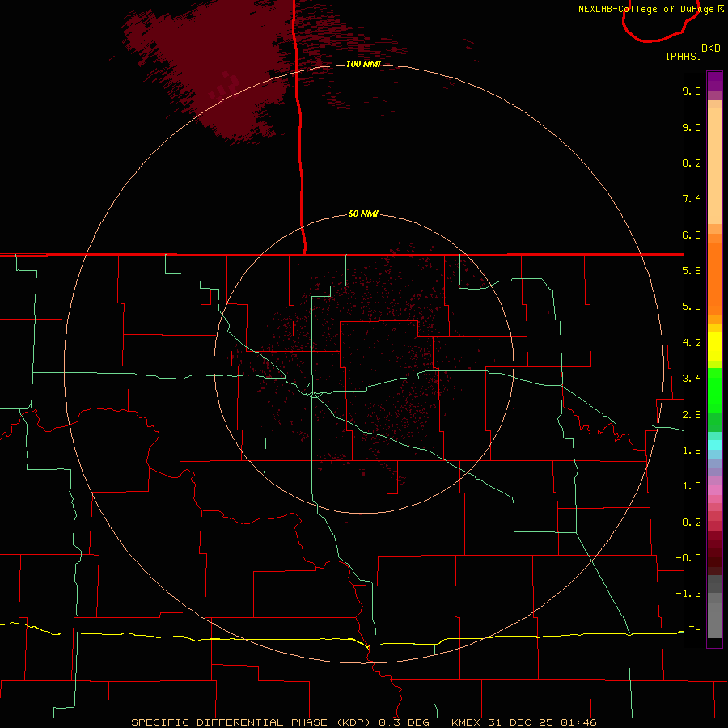Click the 1.8 legend value

point(692,451)
